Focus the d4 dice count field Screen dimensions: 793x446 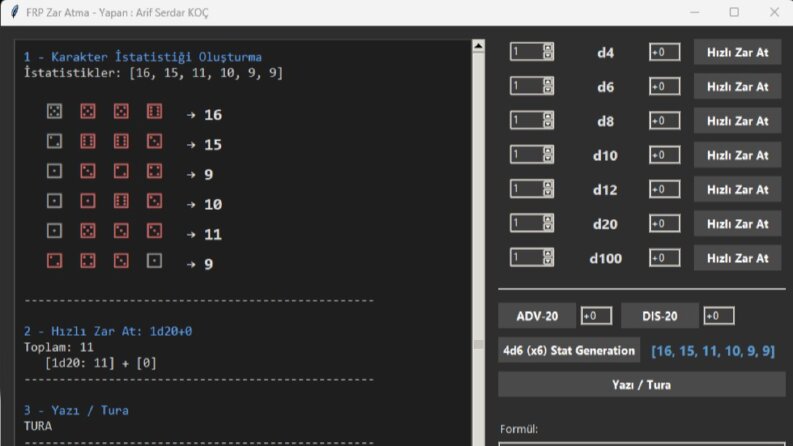tap(526, 52)
